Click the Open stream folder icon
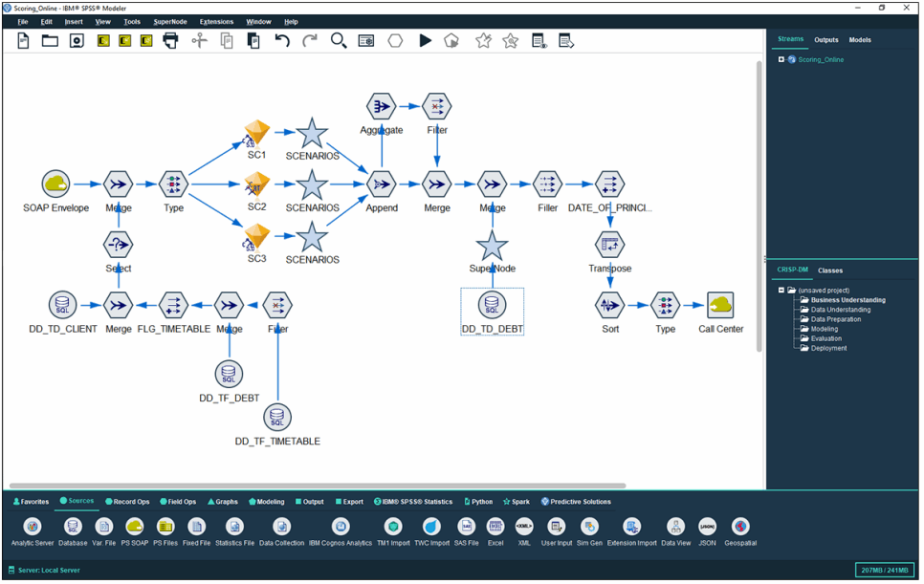This screenshot has width=924, height=584. 50,40
